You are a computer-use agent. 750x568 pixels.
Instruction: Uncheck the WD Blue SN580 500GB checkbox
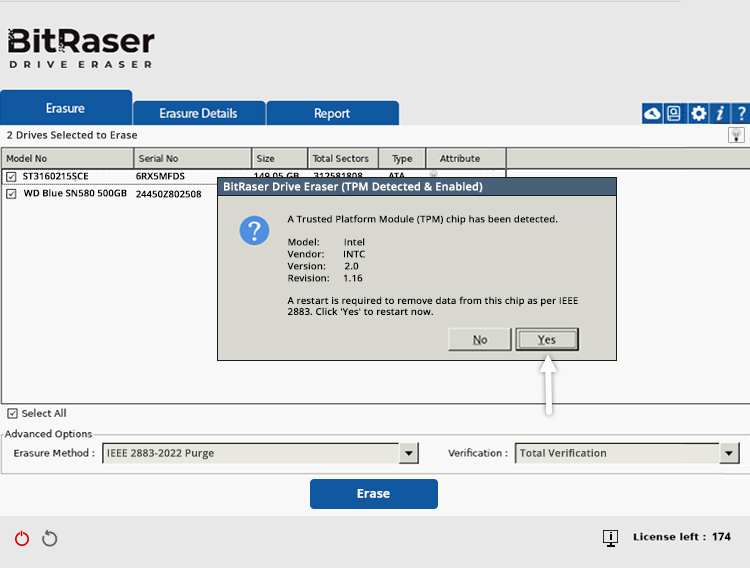[11, 194]
